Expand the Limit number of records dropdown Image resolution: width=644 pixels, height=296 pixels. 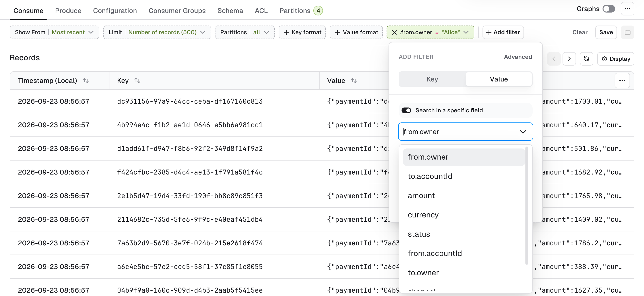(x=157, y=32)
